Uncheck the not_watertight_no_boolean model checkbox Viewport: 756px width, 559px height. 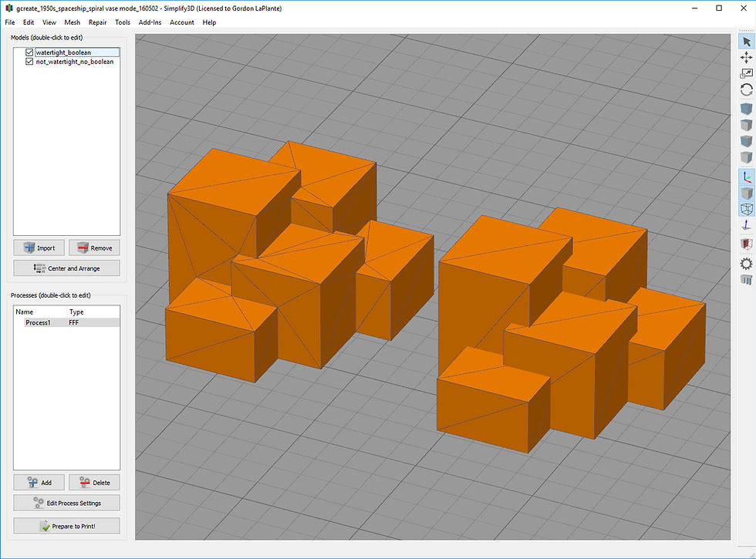(29, 62)
